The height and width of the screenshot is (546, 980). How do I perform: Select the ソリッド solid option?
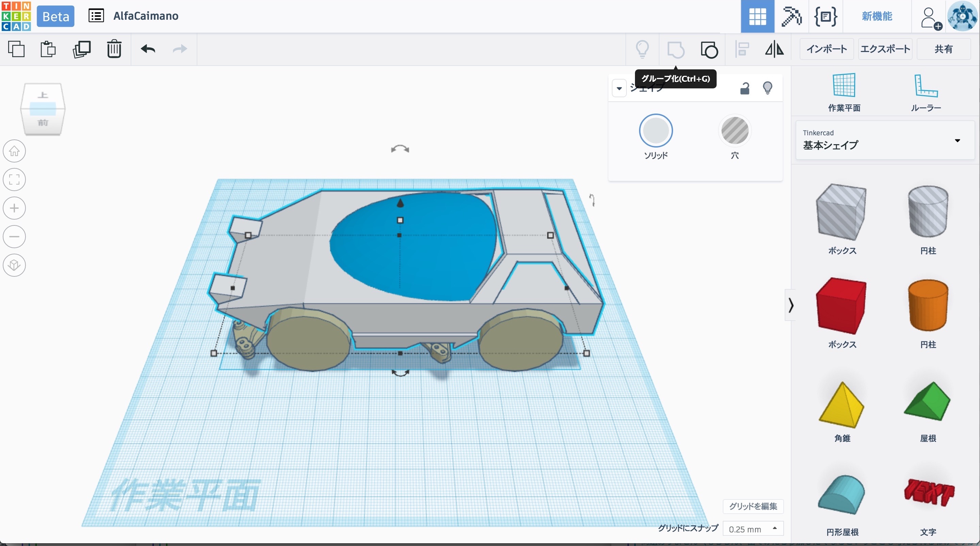click(x=655, y=131)
